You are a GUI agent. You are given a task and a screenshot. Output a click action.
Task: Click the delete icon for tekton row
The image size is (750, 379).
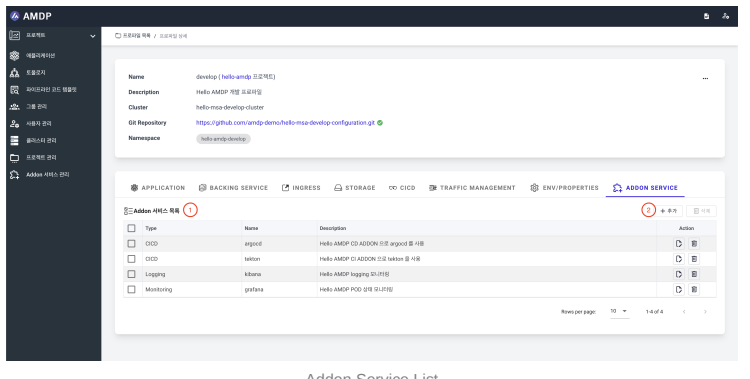(694, 259)
